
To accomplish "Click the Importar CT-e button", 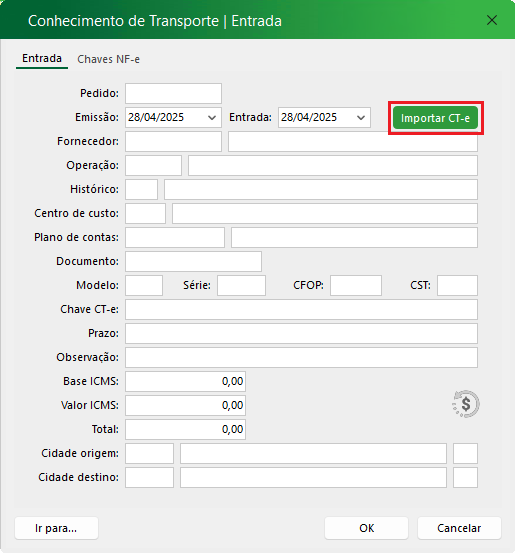I will point(436,118).
